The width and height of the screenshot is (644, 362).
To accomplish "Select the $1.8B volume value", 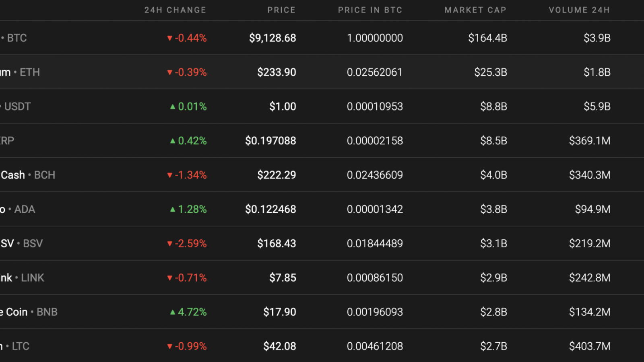I will click(597, 72).
